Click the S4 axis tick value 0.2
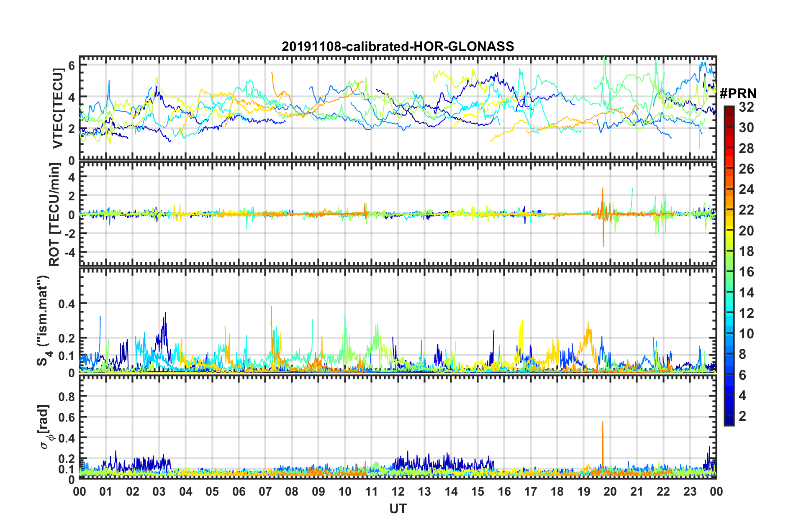 click(x=67, y=338)
